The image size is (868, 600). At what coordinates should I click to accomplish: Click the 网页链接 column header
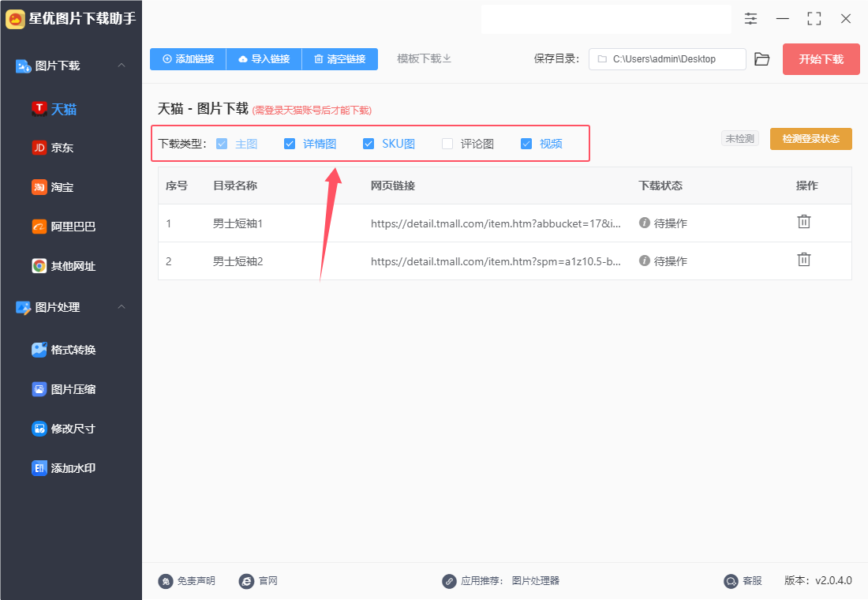click(393, 186)
